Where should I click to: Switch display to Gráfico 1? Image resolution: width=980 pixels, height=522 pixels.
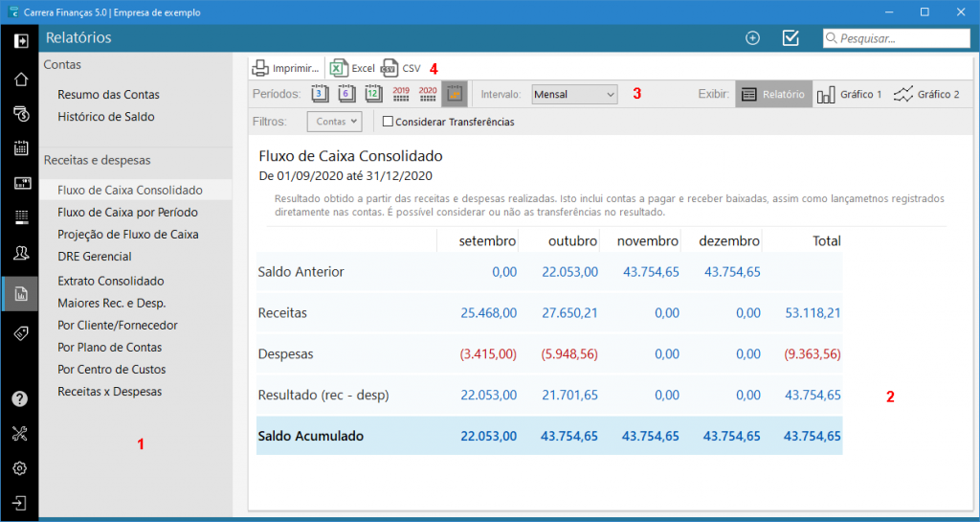click(x=850, y=95)
